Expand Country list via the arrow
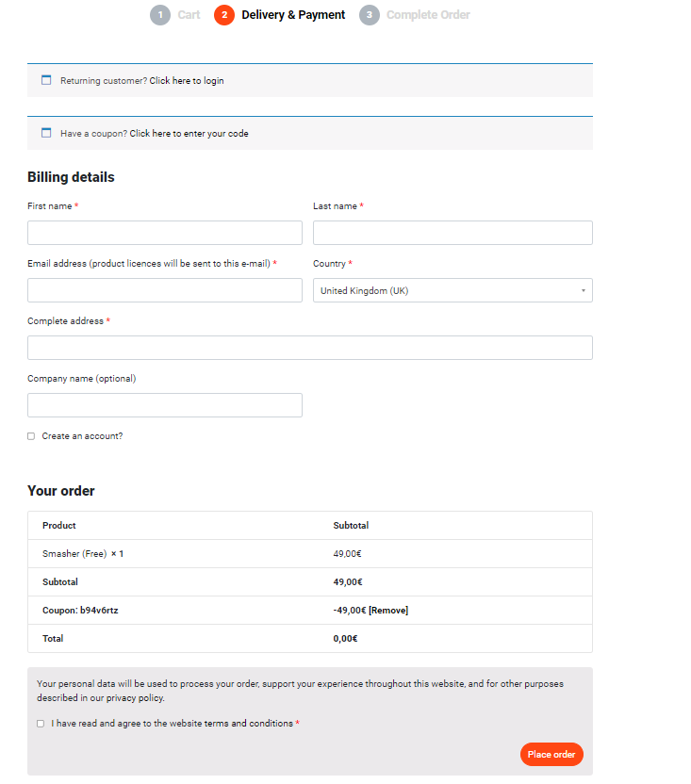This screenshot has width=691, height=784. tap(583, 290)
